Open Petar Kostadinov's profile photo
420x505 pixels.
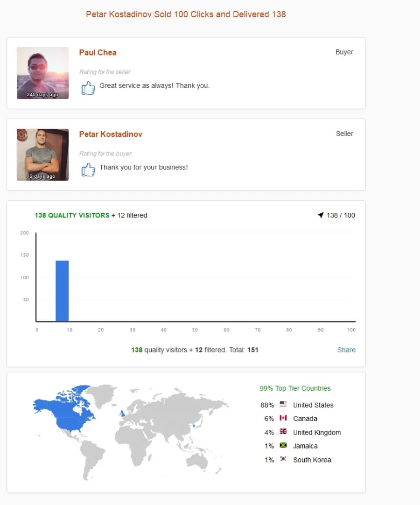(x=42, y=154)
